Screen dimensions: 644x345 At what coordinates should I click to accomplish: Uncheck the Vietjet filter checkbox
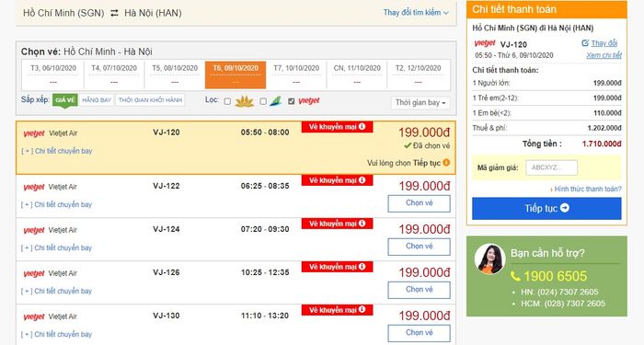292,101
